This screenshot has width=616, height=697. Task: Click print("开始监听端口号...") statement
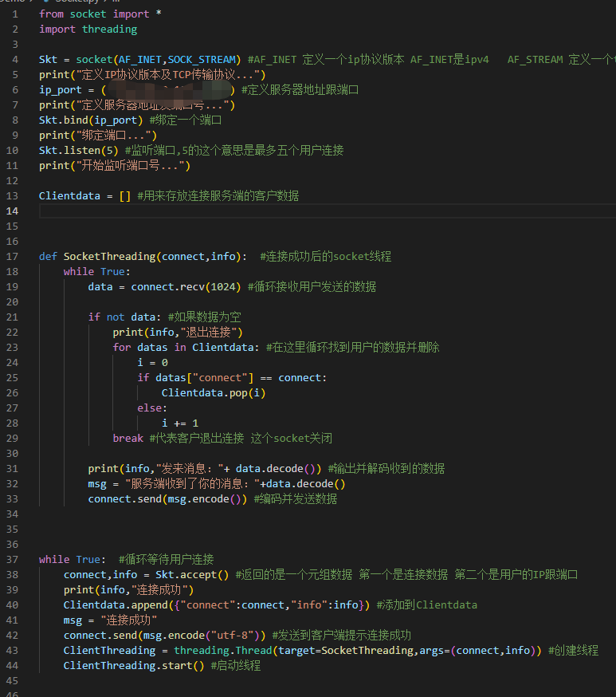pos(115,166)
